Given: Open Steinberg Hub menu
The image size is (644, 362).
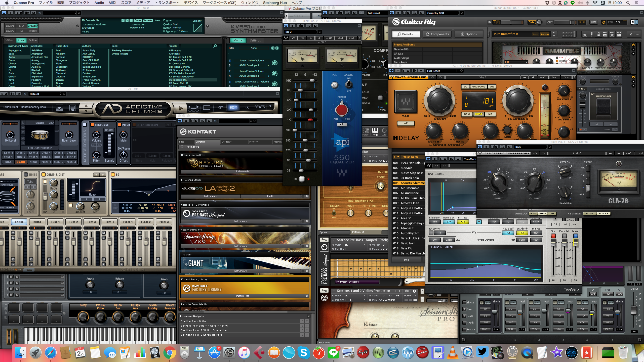Looking at the screenshot, I should point(275,3).
